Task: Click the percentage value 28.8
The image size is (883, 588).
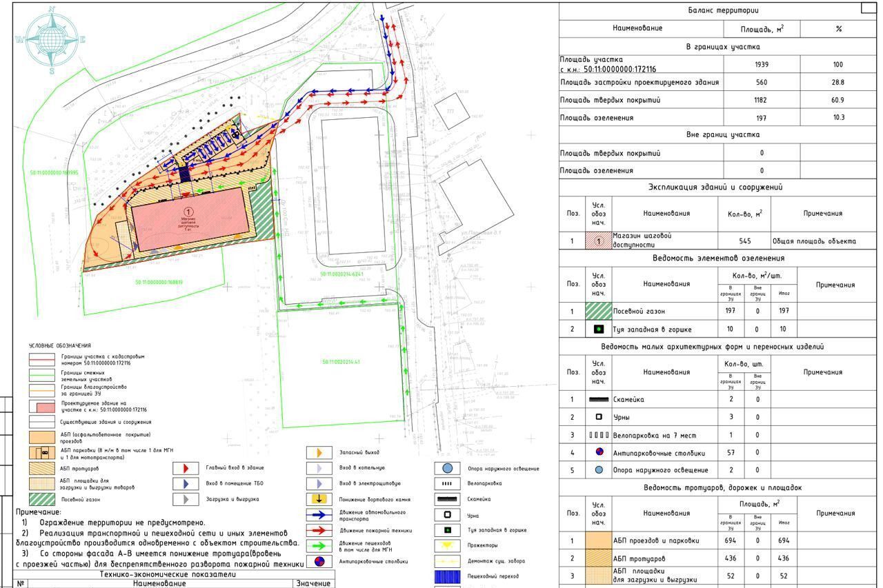Action: pos(838,82)
